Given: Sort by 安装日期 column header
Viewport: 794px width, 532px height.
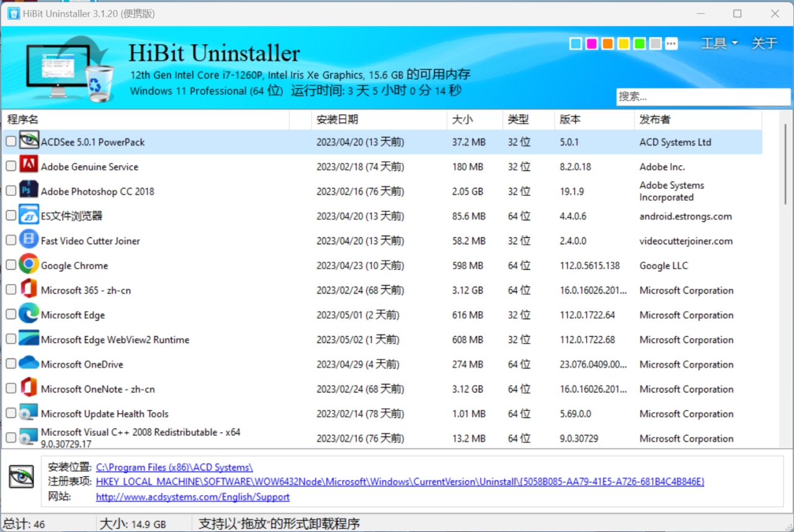Looking at the screenshot, I should pyautogui.click(x=379, y=120).
